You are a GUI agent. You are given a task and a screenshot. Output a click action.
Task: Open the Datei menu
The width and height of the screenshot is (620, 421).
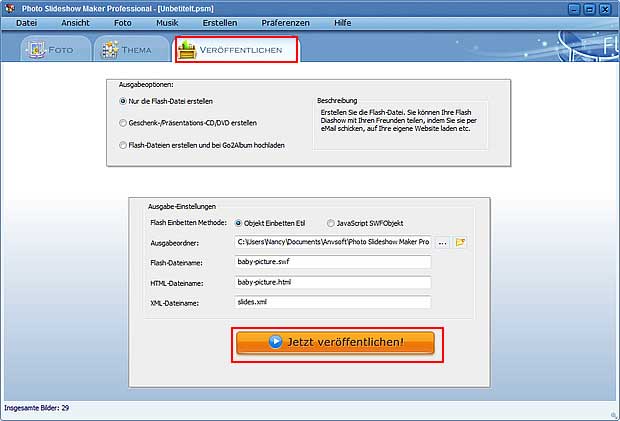click(x=26, y=23)
